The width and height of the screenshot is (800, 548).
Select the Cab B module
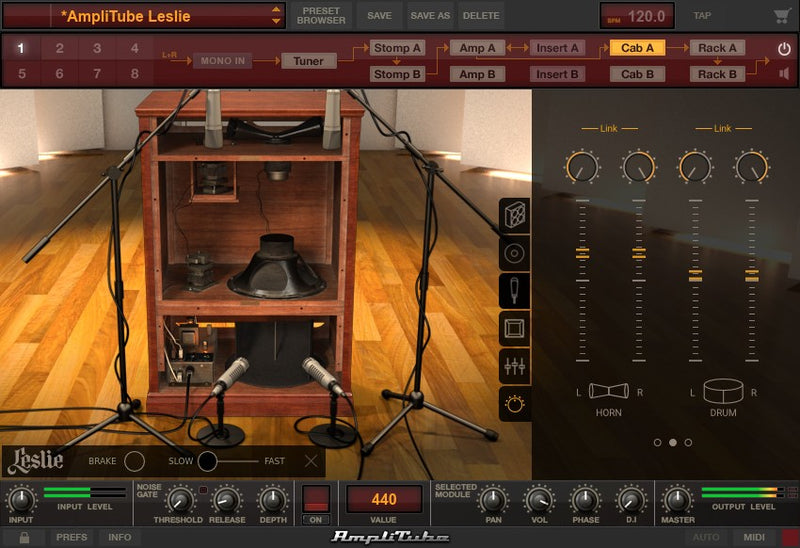[637, 74]
